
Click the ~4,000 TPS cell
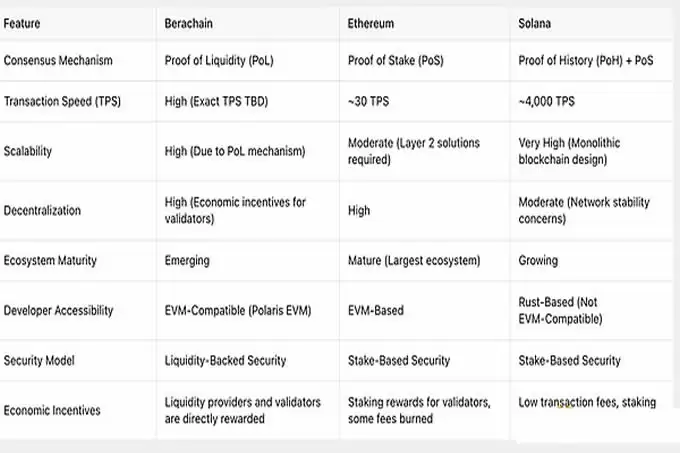click(546, 101)
